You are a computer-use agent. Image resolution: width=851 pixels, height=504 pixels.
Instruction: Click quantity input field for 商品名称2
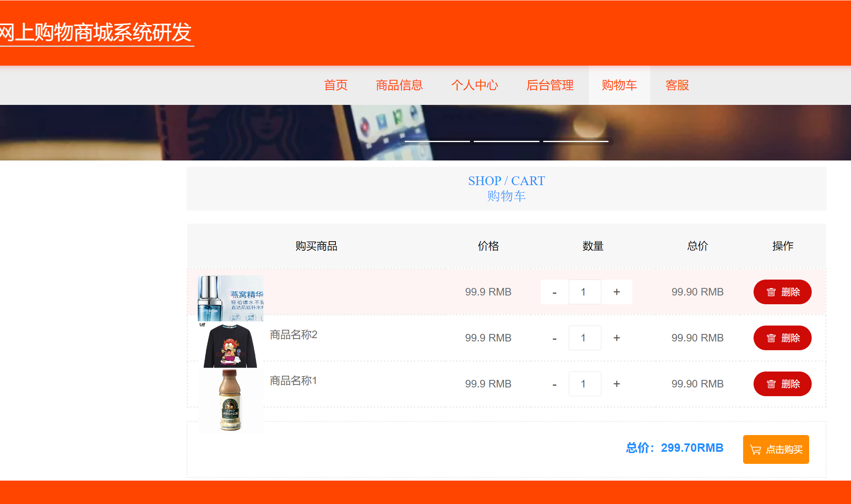pos(585,338)
